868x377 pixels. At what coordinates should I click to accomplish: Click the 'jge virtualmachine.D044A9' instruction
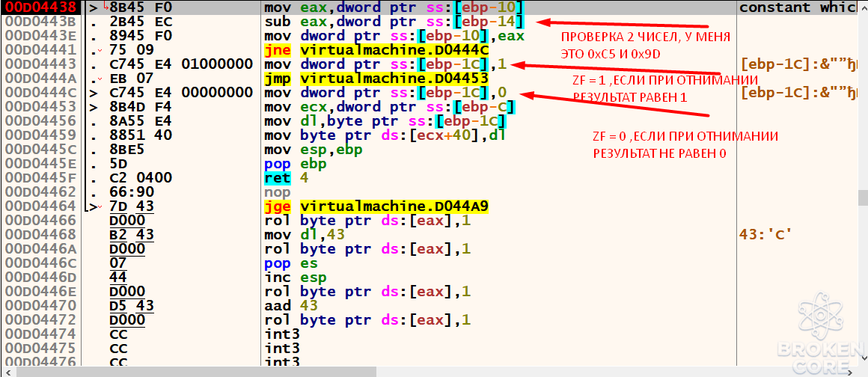(376, 206)
